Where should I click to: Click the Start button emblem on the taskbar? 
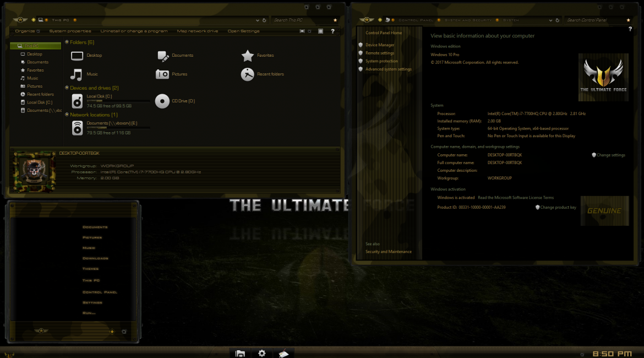(9, 354)
